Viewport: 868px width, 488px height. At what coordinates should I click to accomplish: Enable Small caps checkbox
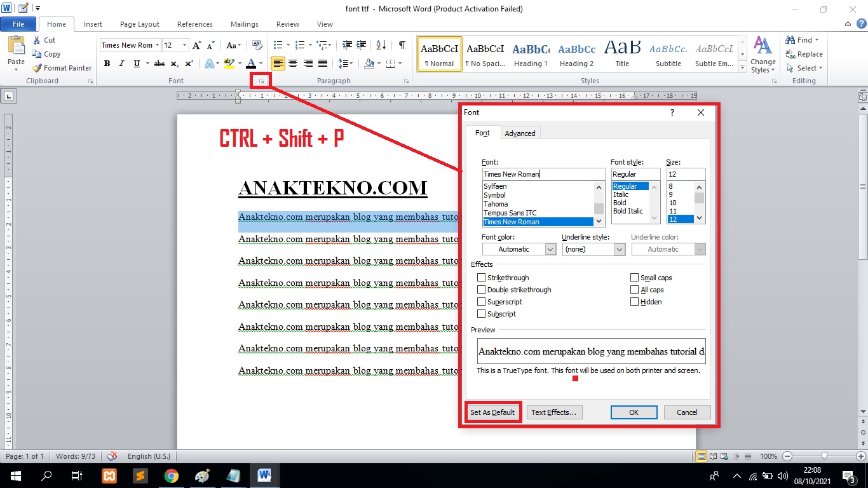(635, 278)
